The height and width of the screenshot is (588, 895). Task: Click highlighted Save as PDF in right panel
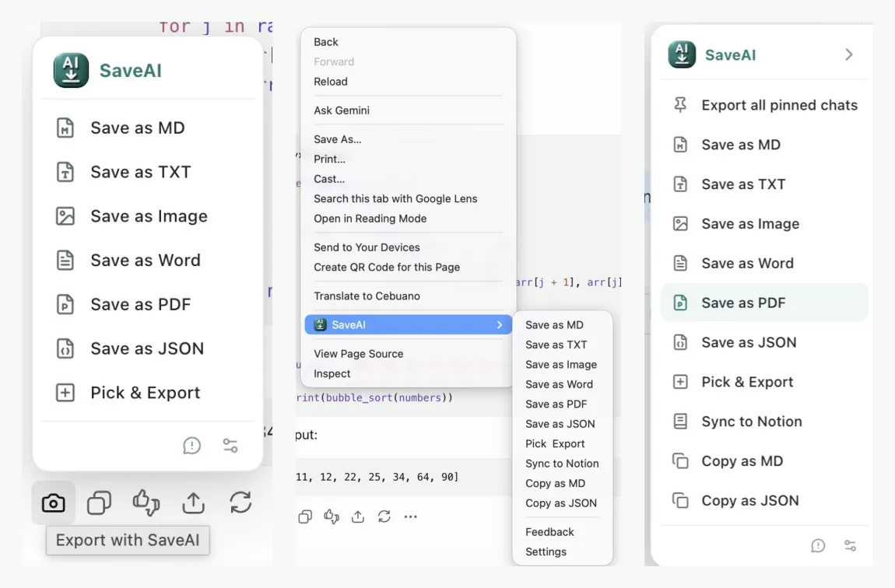point(764,303)
